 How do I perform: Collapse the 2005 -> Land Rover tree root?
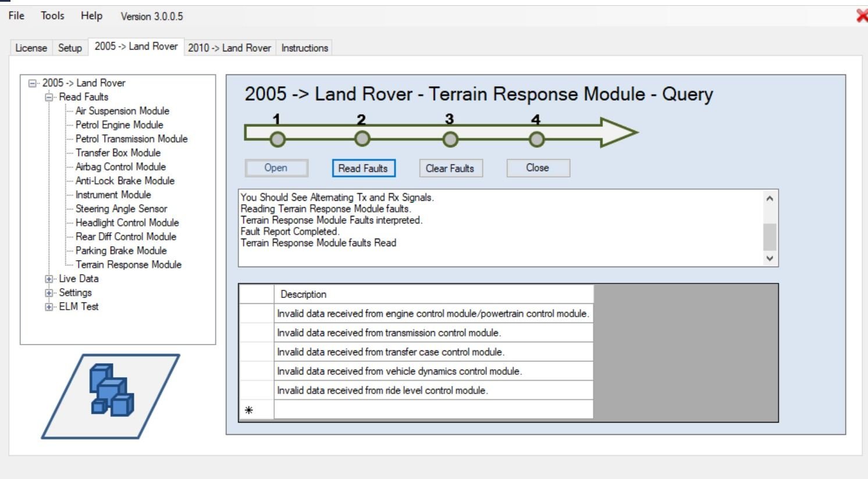pos(33,83)
